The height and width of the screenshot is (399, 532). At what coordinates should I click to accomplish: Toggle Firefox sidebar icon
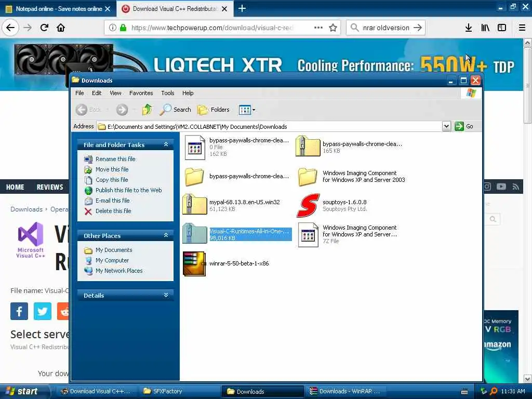coord(502,28)
